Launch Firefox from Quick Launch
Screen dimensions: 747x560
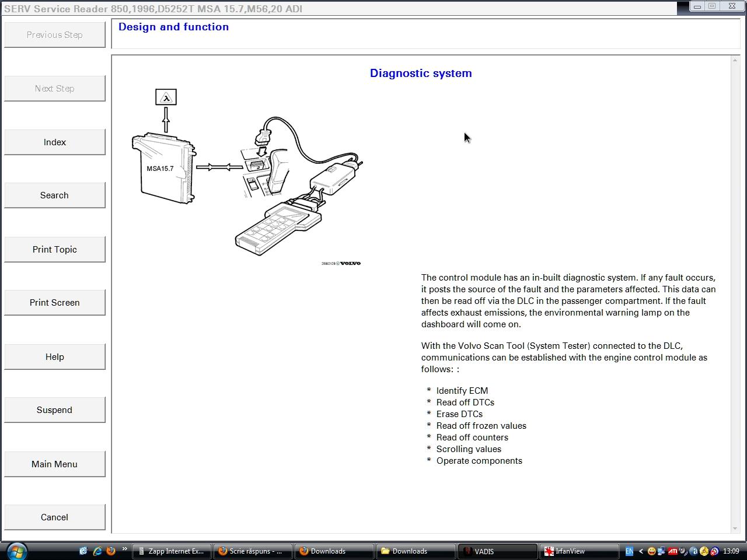click(110, 551)
